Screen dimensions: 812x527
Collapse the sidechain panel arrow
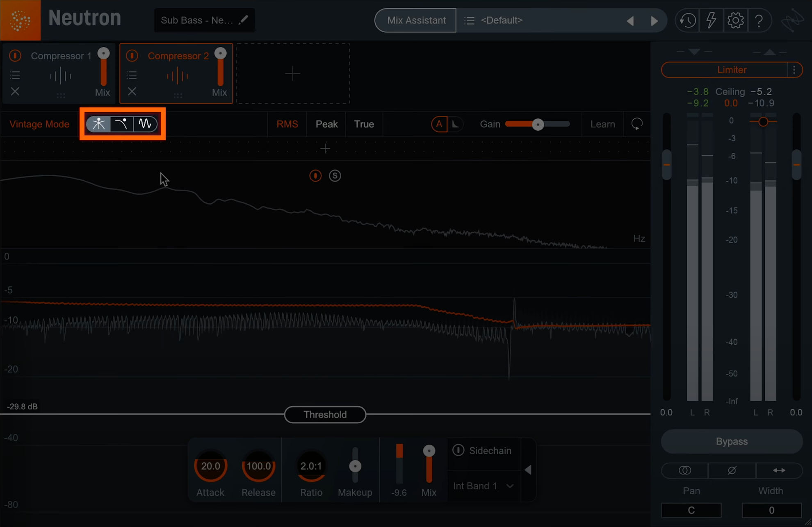tap(528, 470)
